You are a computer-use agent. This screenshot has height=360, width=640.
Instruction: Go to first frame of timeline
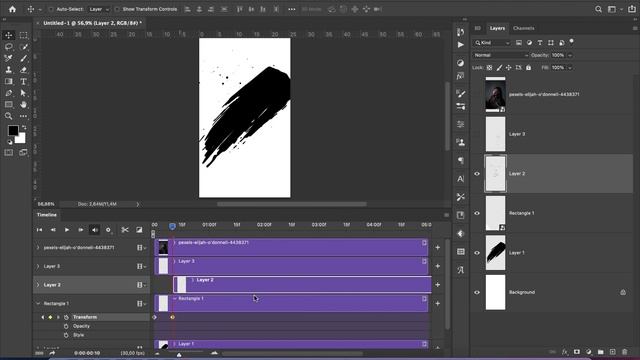point(39,230)
